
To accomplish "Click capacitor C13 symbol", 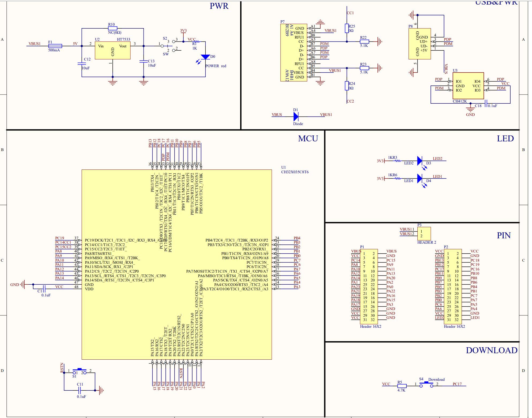I will click(144, 61).
